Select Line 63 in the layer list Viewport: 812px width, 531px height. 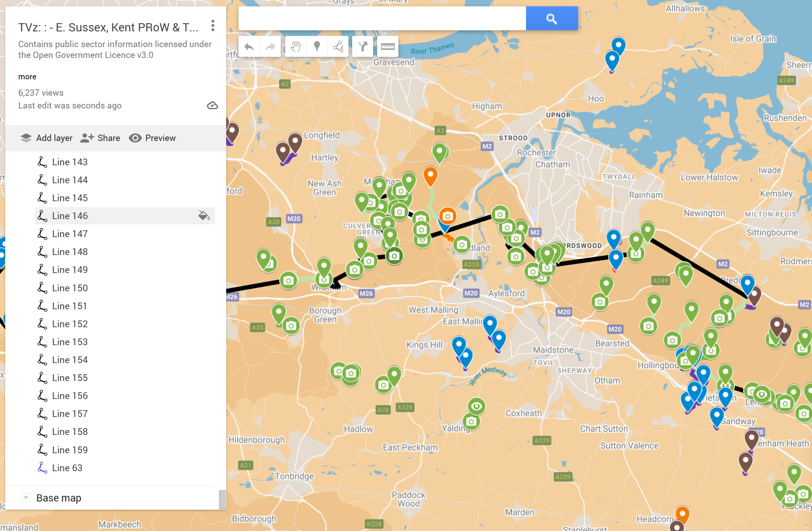coord(67,468)
